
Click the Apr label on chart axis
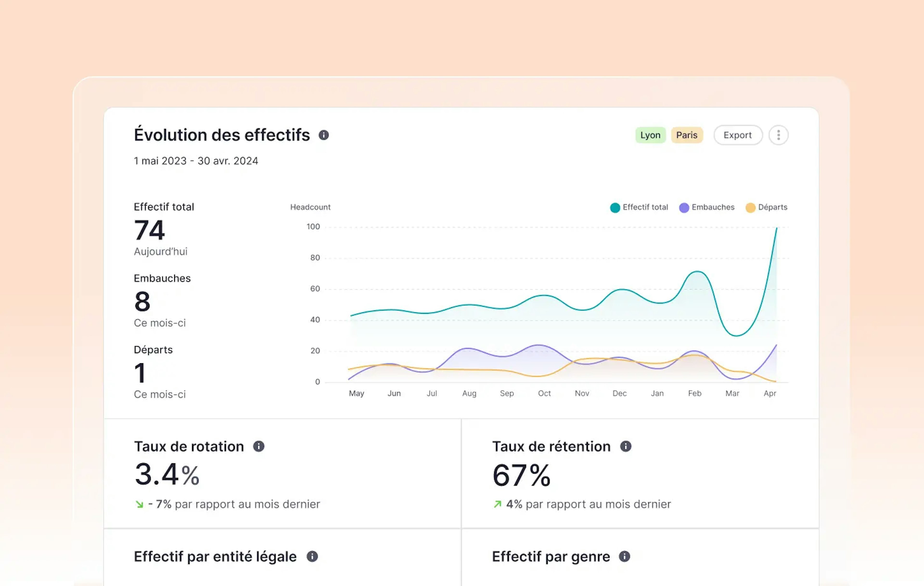(x=770, y=394)
